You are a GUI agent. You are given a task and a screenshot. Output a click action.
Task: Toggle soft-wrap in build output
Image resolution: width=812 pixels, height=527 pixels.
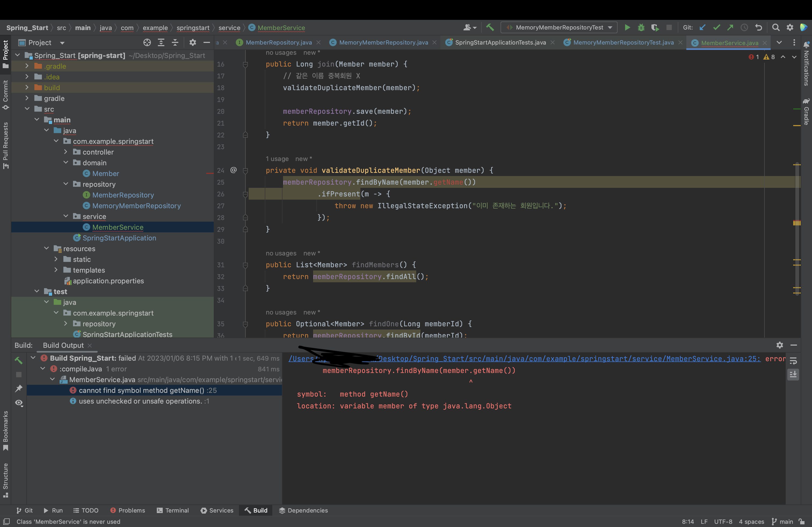point(793,361)
